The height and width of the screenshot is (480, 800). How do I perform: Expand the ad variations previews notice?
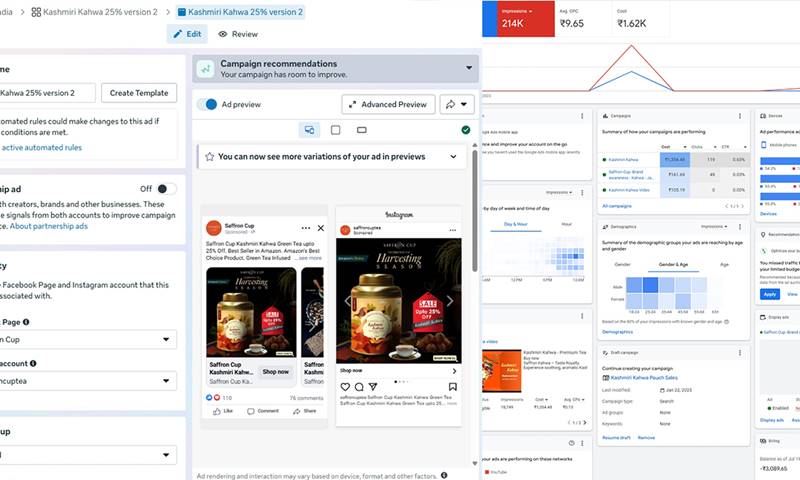tap(453, 157)
